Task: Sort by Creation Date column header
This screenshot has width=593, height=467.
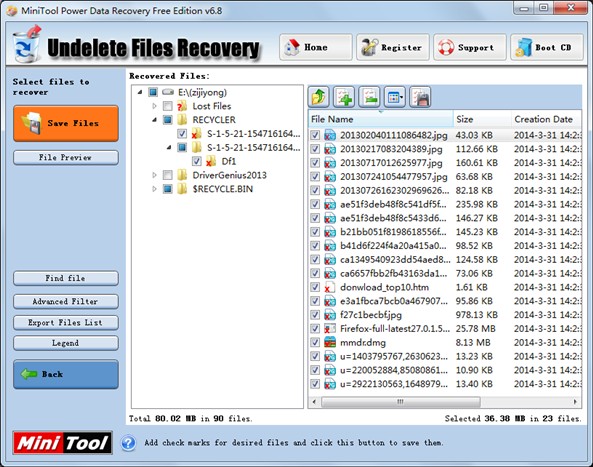Action: 546,119
